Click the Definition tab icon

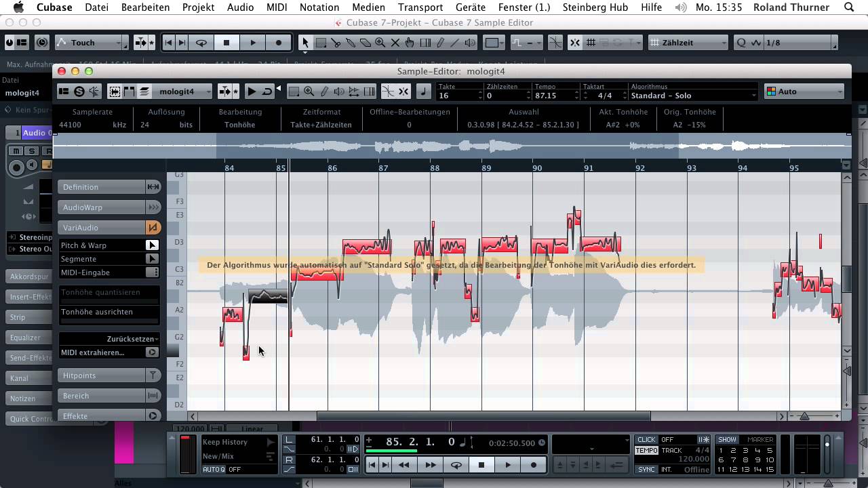153,187
